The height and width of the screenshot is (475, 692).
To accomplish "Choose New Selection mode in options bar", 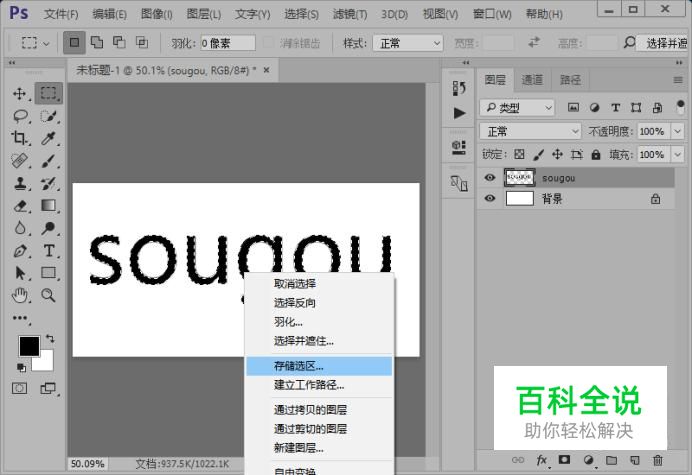I will [x=74, y=43].
